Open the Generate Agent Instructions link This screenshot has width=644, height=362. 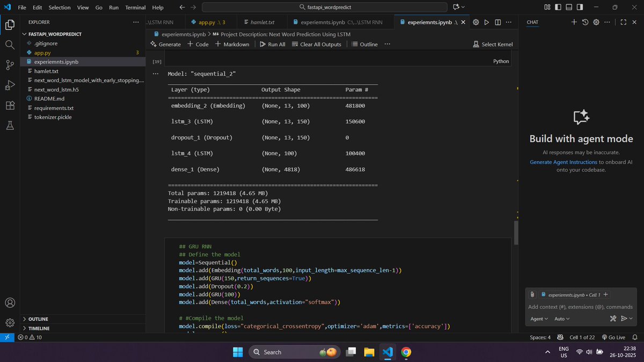pos(563,162)
